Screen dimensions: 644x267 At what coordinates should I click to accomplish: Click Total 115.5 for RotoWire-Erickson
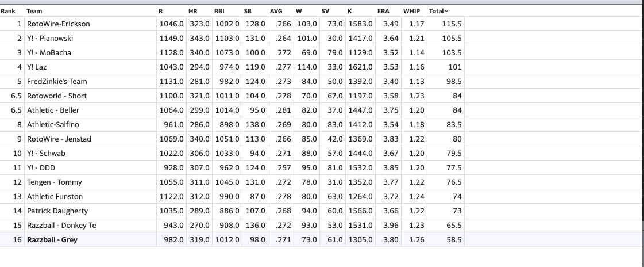pos(452,24)
